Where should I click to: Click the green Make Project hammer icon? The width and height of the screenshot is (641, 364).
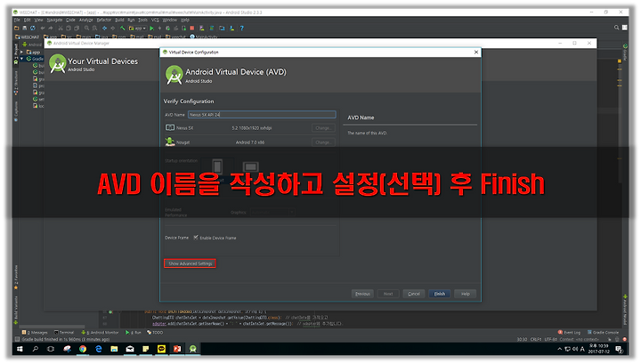click(x=122, y=28)
